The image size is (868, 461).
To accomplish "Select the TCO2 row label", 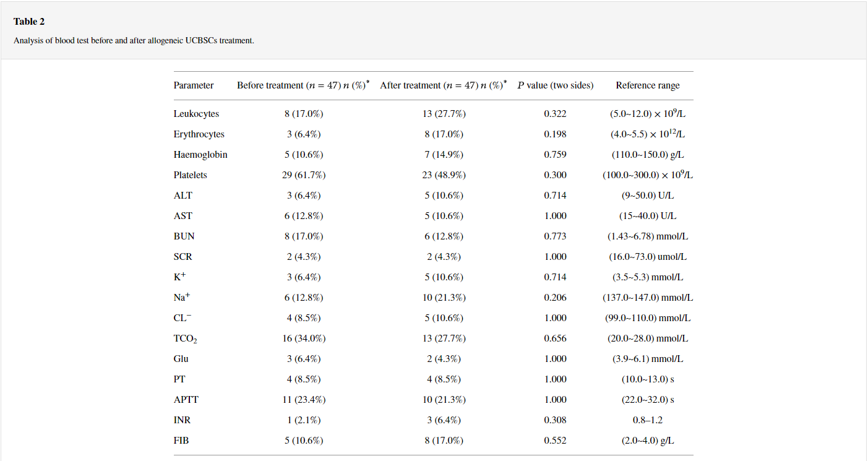I will (185, 338).
